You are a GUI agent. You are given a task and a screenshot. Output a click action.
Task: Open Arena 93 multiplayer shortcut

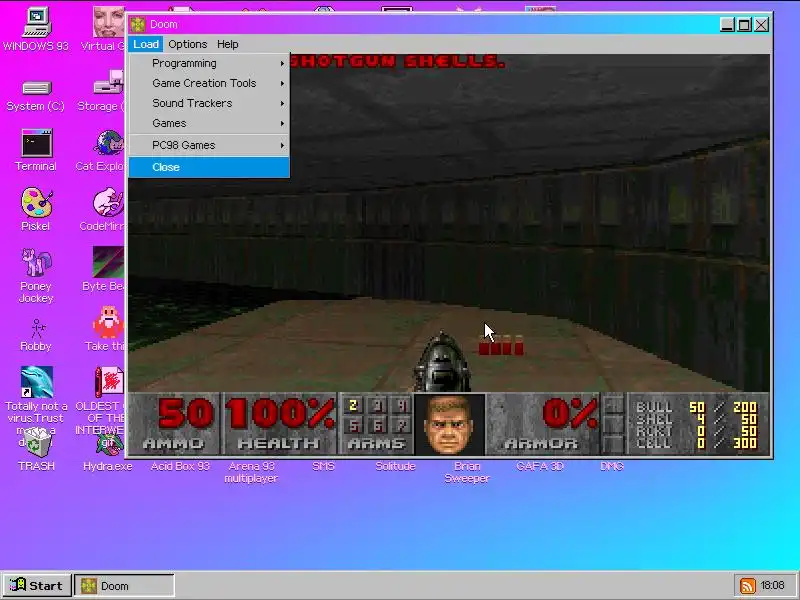[x=251, y=472]
